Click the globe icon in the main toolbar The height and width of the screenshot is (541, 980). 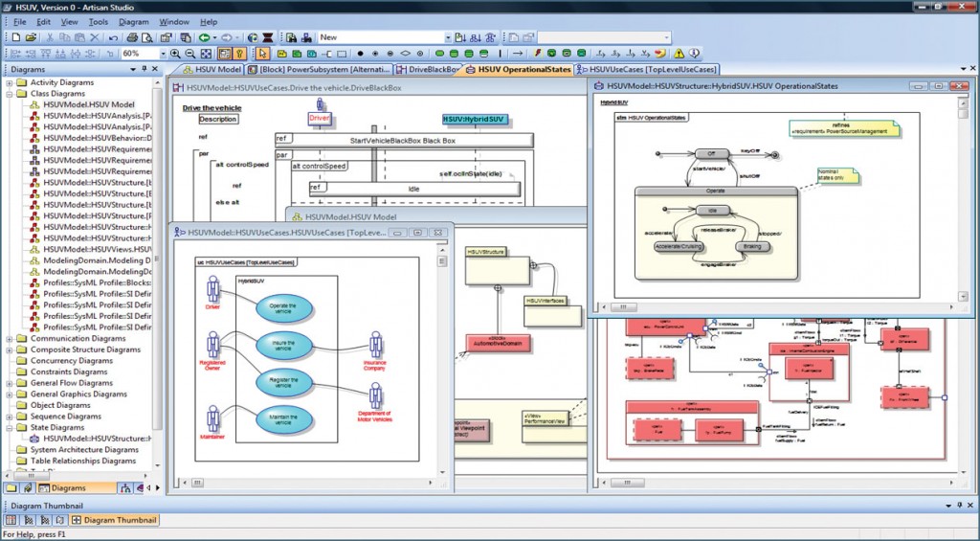(253, 37)
